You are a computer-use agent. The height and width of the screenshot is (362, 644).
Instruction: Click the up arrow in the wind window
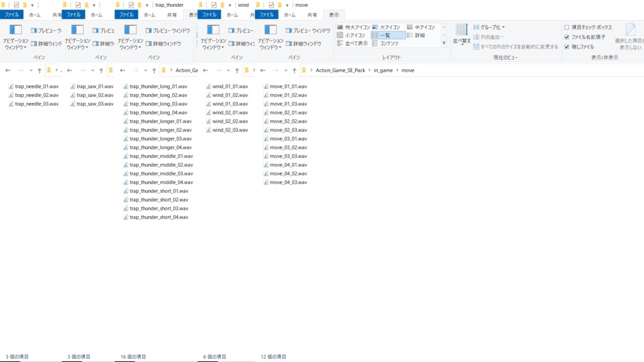237,70
